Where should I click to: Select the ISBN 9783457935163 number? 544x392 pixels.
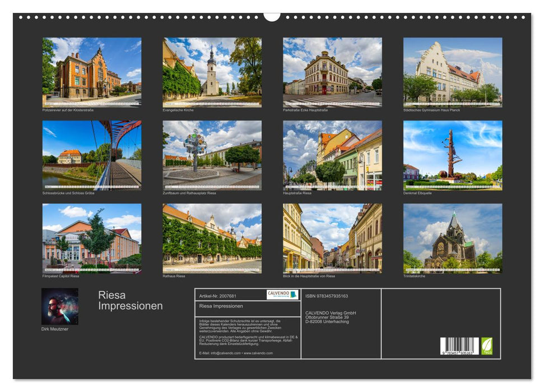click(x=327, y=296)
